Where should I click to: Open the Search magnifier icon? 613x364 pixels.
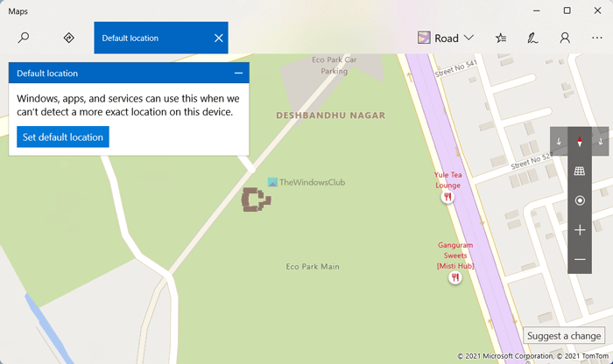pyautogui.click(x=24, y=38)
